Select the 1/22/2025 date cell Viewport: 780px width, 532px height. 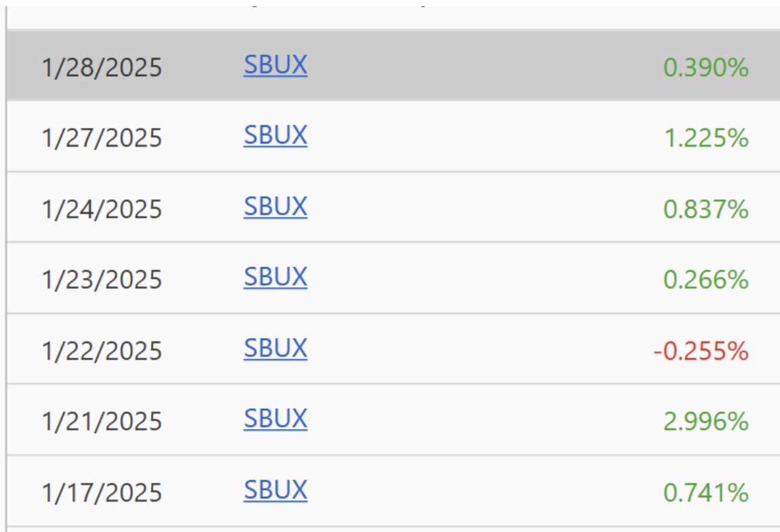point(102,351)
